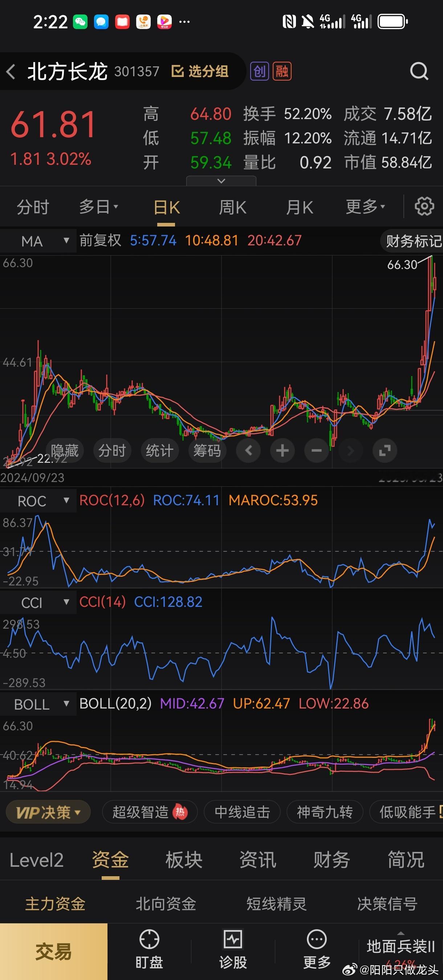The image size is (443, 980).
Task: Tap 筹码 button on chart
Action: click(207, 450)
